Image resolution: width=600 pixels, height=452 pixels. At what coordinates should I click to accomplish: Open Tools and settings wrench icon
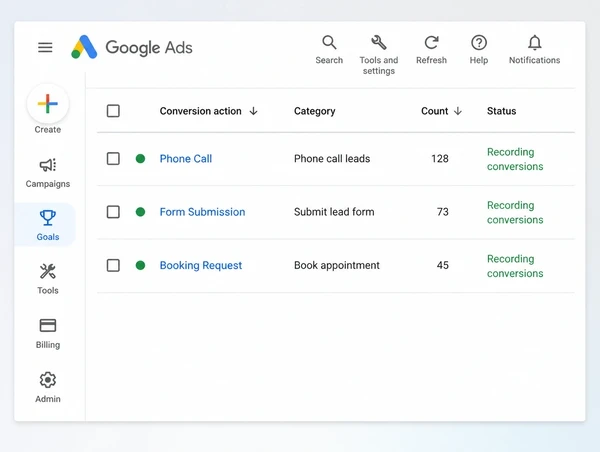(379, 42)
